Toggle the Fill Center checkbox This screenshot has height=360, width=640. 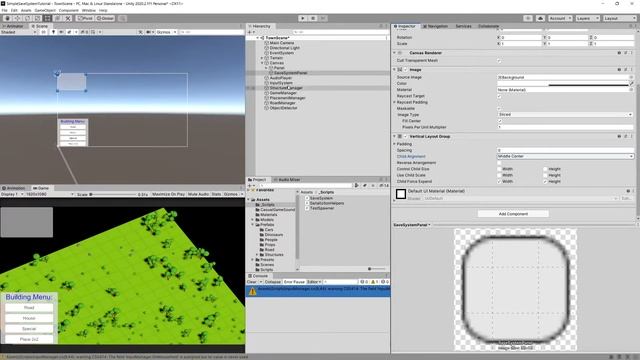pyautogui.click(x=499, y=121)
